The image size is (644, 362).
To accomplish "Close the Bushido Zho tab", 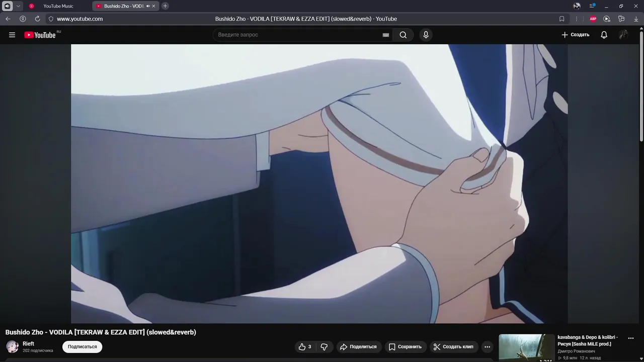I will [x=154, y=6].
